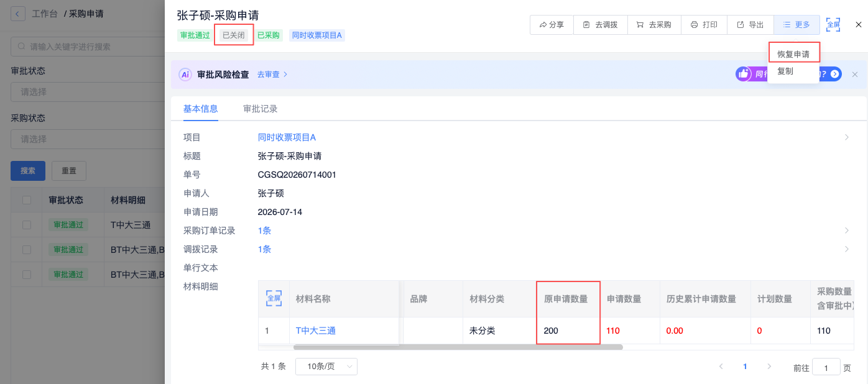The image size is (868, 384).
Task: Click the table 全屏 fullscreen icon
Action: (x=274, y=298)
